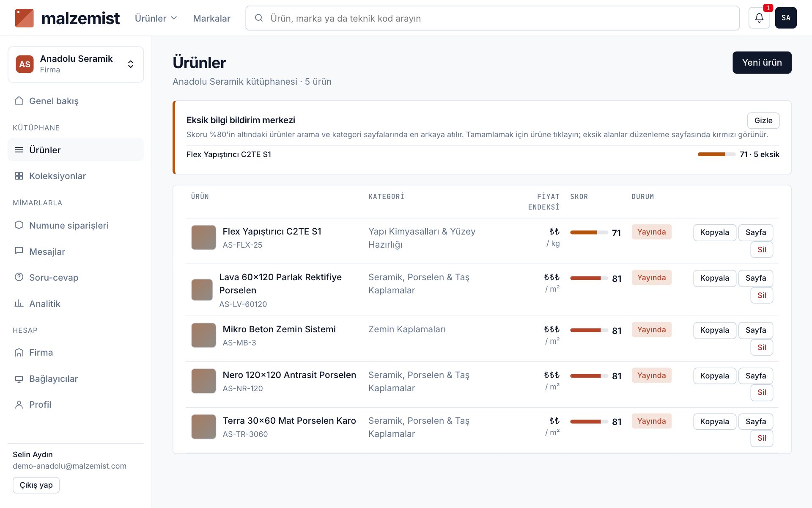Open Sayfa for Lava 60×120 Parlak Rektifiye

756,278
